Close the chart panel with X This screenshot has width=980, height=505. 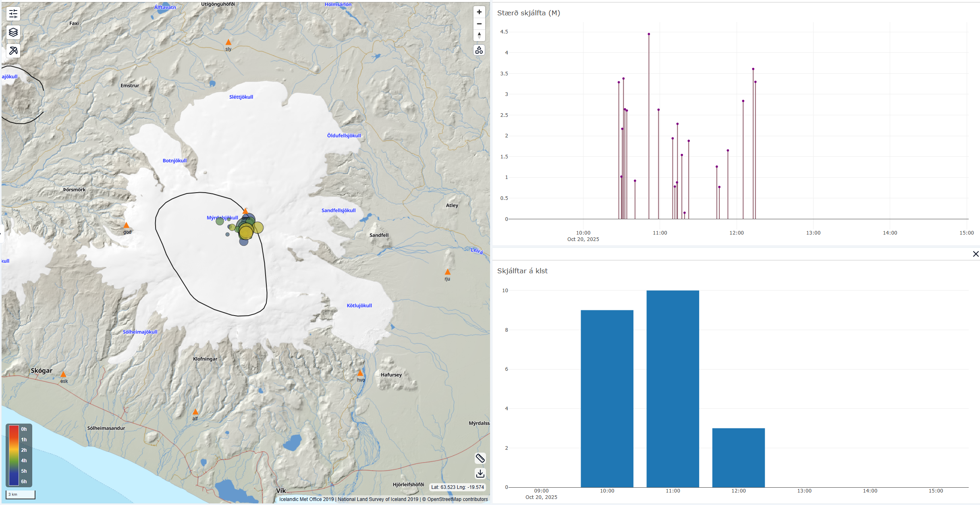(976, 254)
